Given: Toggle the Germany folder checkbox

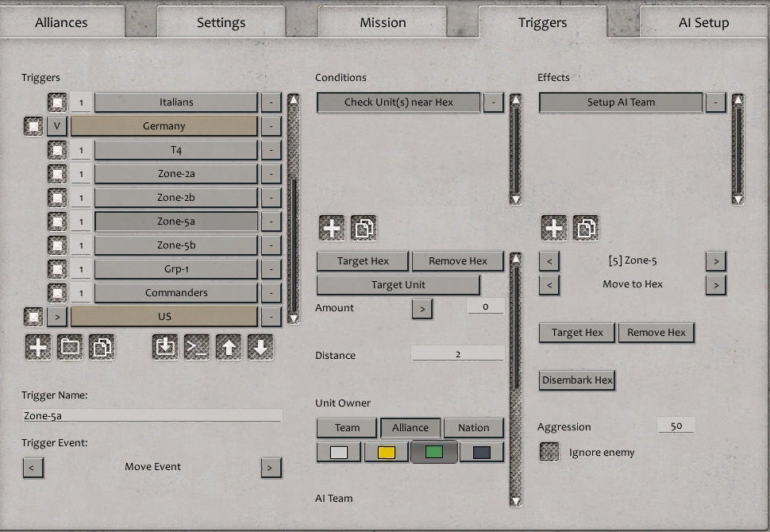Looking at the screenshot, I should pos(33,126).
